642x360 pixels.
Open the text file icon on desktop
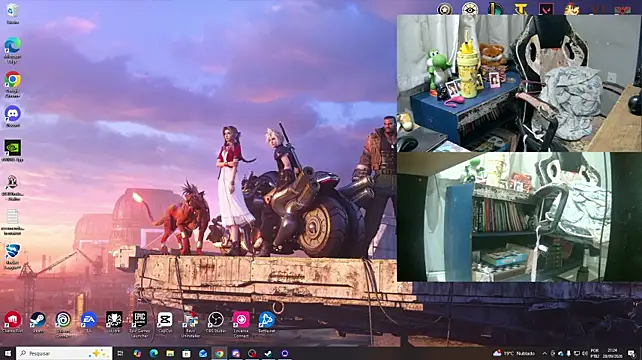point(13,221)
